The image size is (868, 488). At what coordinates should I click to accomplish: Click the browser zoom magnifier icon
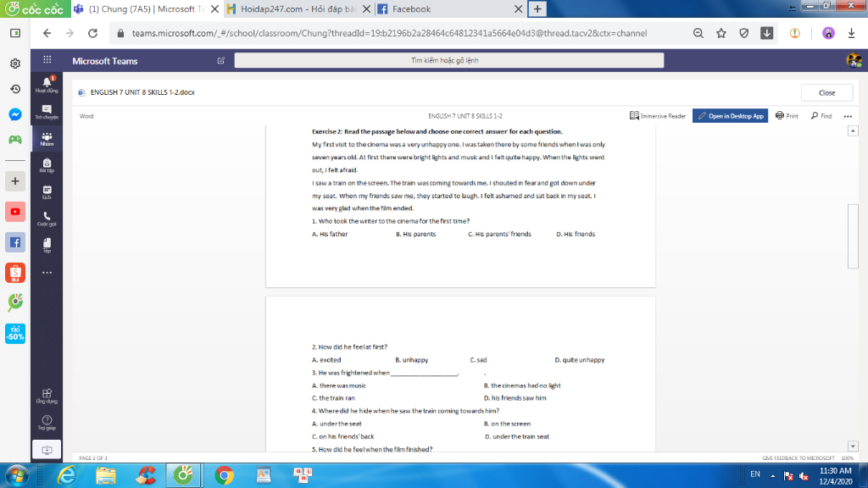698,33
